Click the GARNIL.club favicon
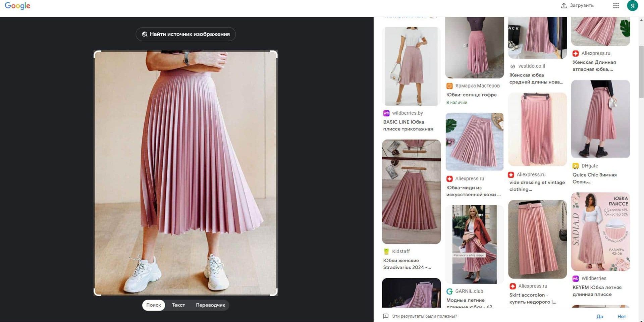The image size is (644, 322). coord(449,291)
